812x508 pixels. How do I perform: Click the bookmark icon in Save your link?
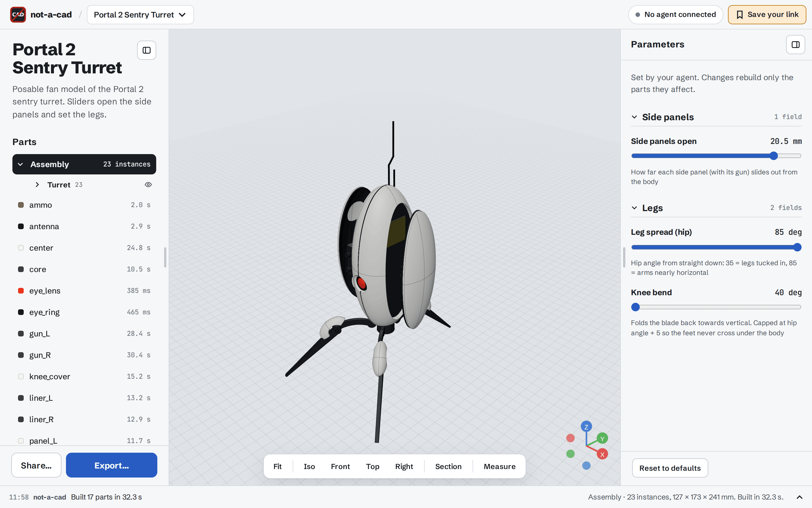tap(740, 14)
